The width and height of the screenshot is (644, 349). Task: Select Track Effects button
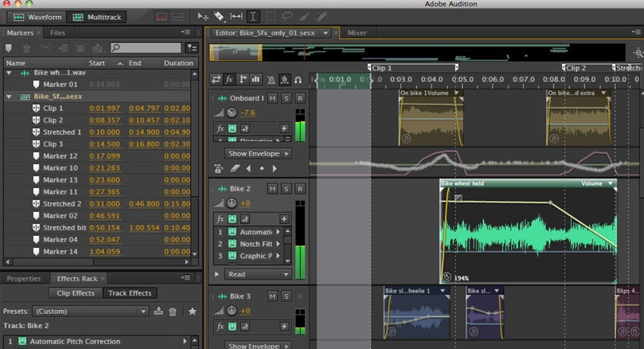tap(130, 293)
